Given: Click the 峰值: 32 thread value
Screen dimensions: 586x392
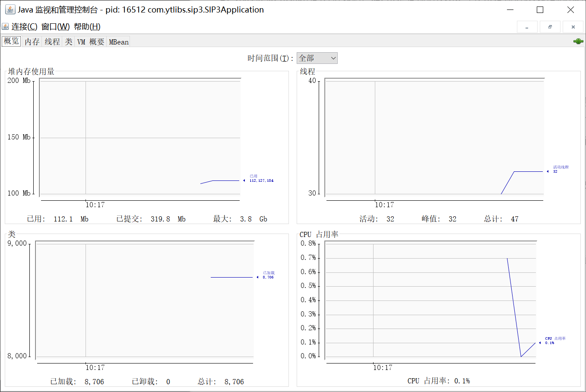Looking at the screenshot, I should pyautogui.click(x=439, y=219).
